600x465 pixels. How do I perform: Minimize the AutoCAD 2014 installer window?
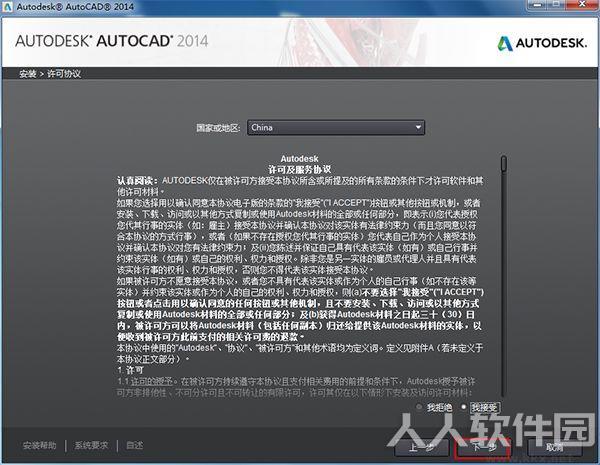point(538,5)
